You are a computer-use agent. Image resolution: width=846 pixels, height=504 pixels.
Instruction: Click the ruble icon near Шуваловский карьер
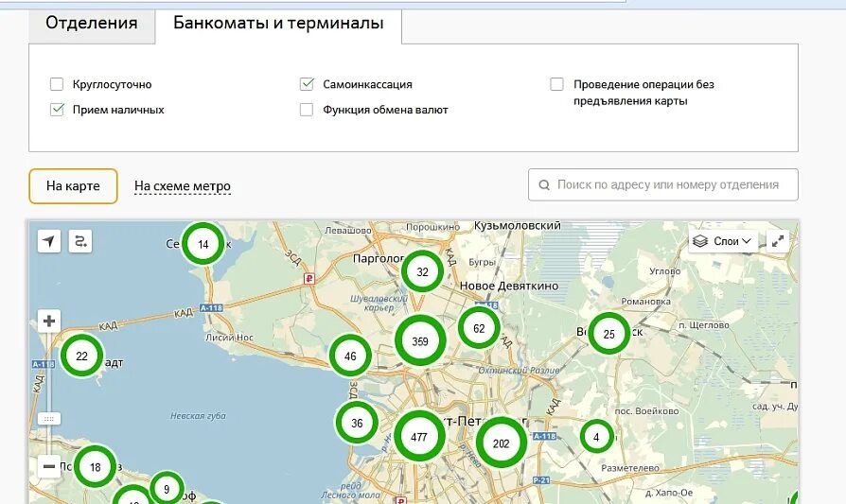(309, 279)
